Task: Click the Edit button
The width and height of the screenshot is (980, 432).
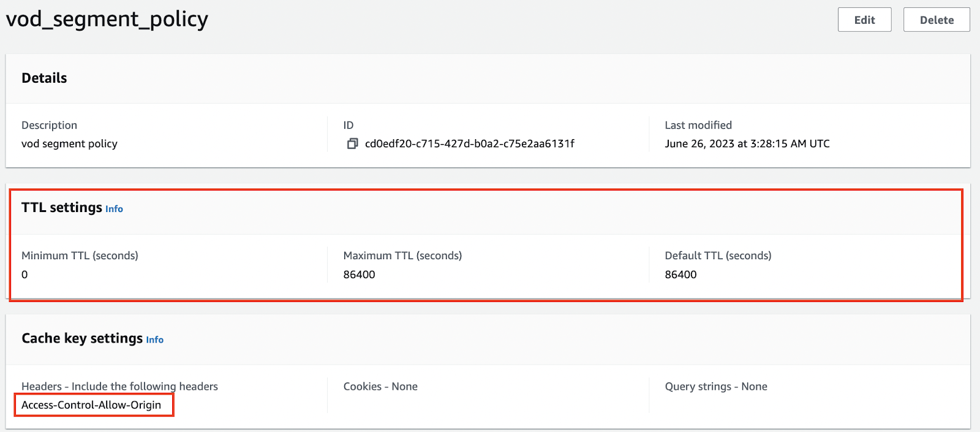Action: pos(864,20)
